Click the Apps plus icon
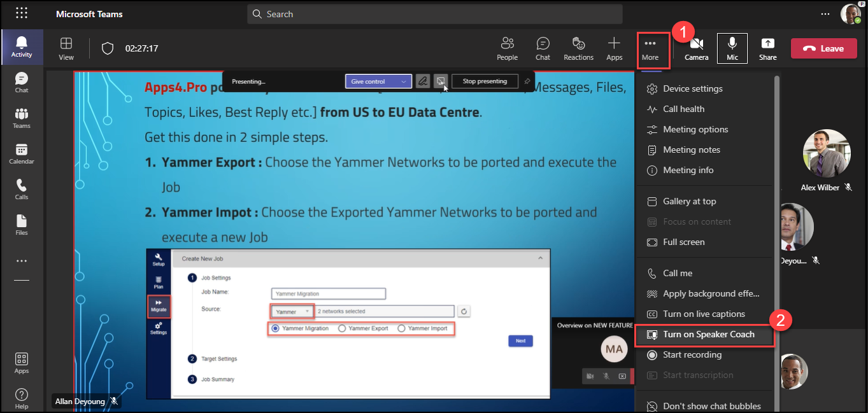 point(614,48)
